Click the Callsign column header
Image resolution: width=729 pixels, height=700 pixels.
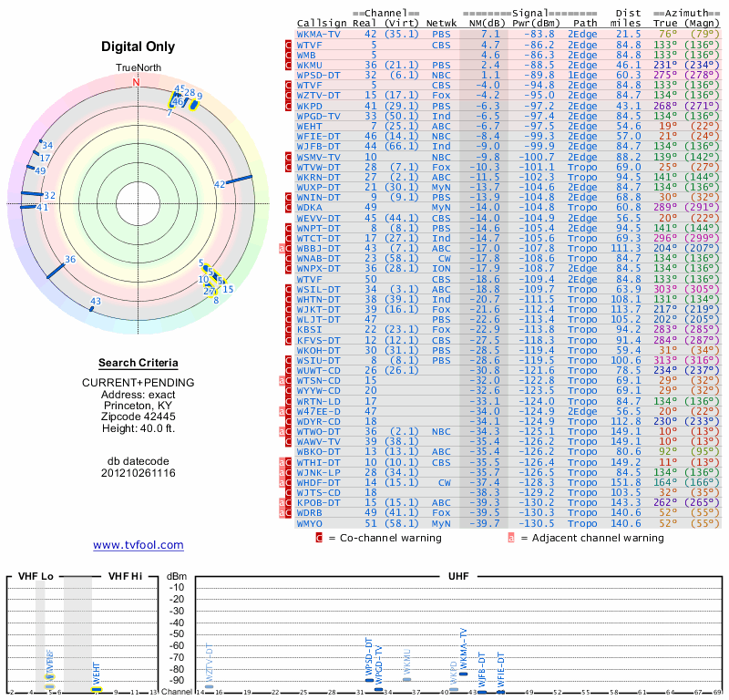322,23
